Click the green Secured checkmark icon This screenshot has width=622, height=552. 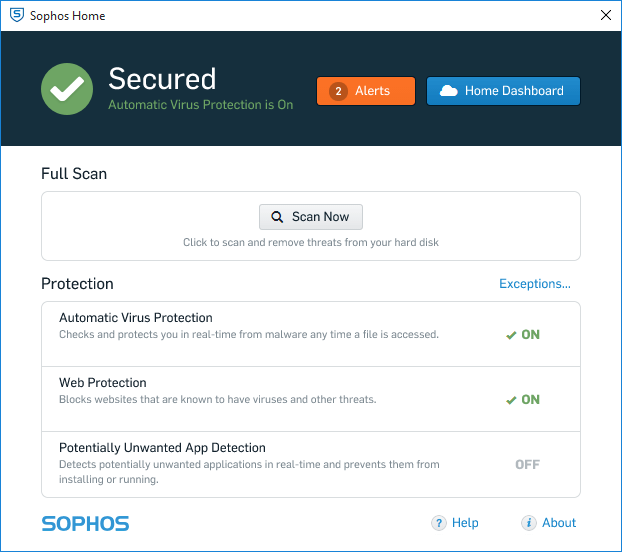click(67, 89)
